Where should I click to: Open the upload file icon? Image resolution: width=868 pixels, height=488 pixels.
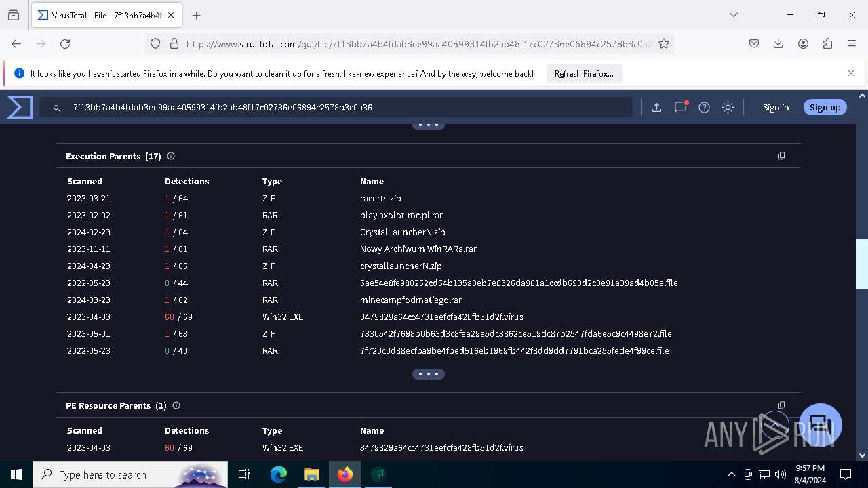coord(656,107)
